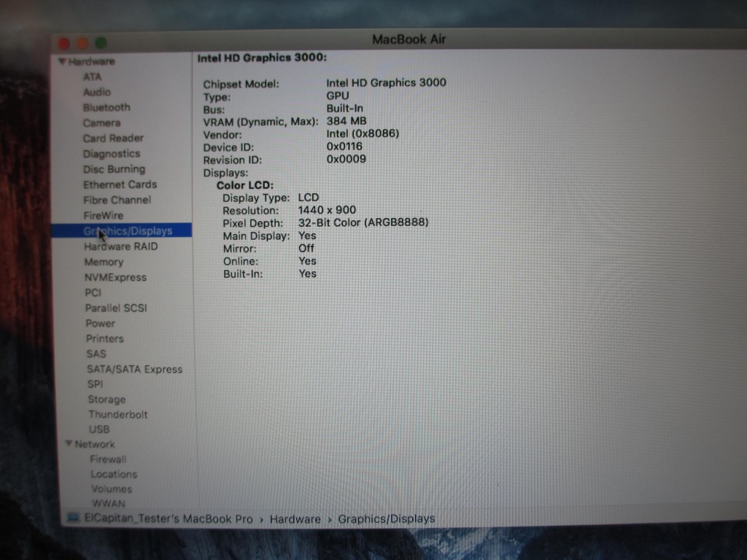The image size is (747, 560).
Task: Click the green zoom window button
Action: 101,43
